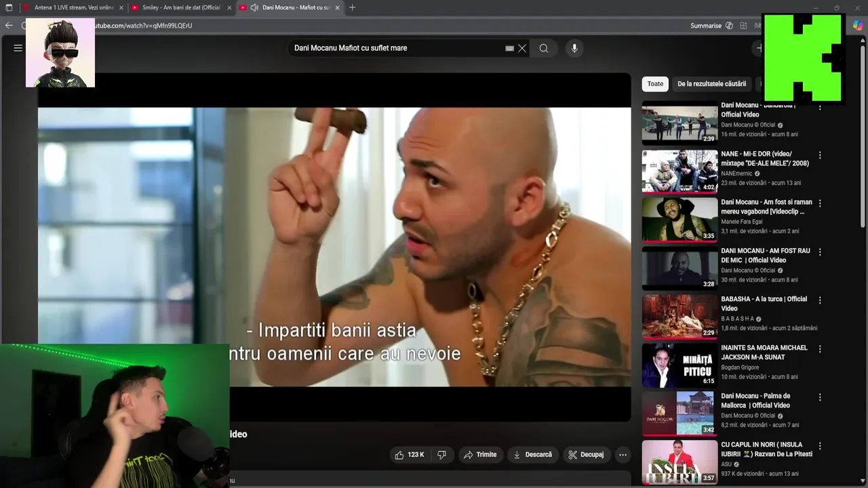Open Palma de Mallorca video thumbnail
The width and height of the screenshot is (868, 488).
(x=679, y=413)
